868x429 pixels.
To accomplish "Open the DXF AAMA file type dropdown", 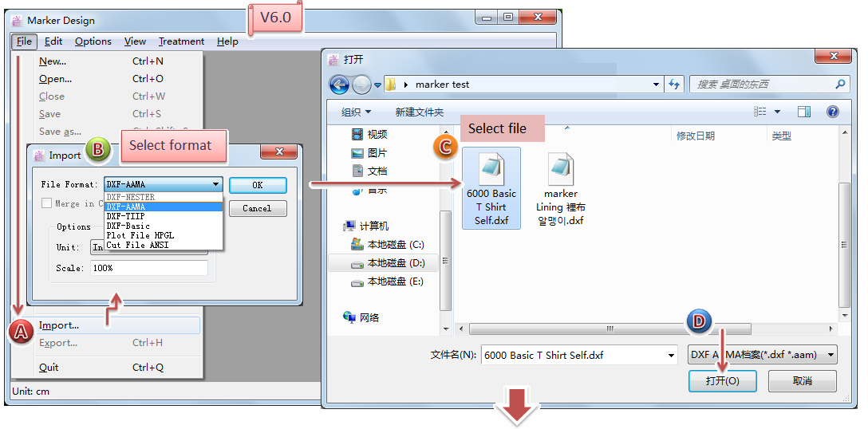I will coord(831,355).
